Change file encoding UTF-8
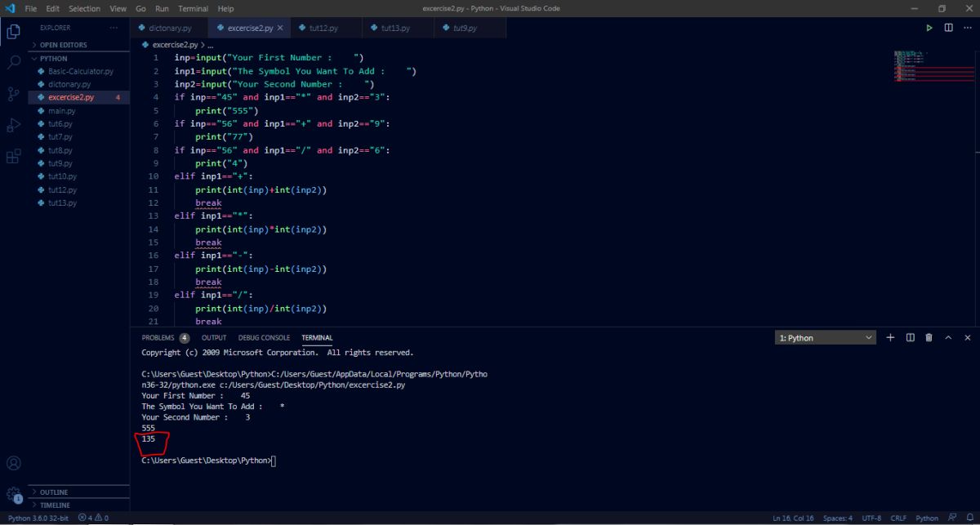Image resolution: width=980 pixels, height=525 pixels. (871, 518)
